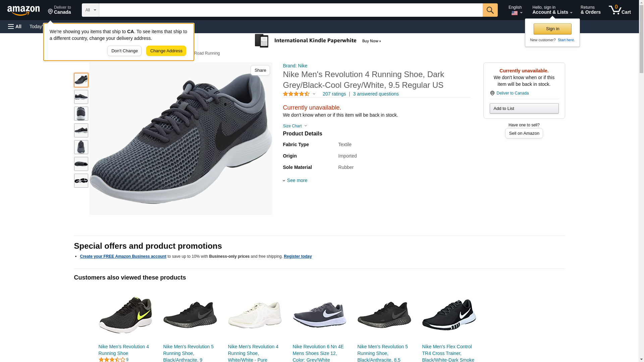Select the last shoe pair thumbnail
Image resolution: width=644 pixels, height=362 pixels.
coord(81,181)
